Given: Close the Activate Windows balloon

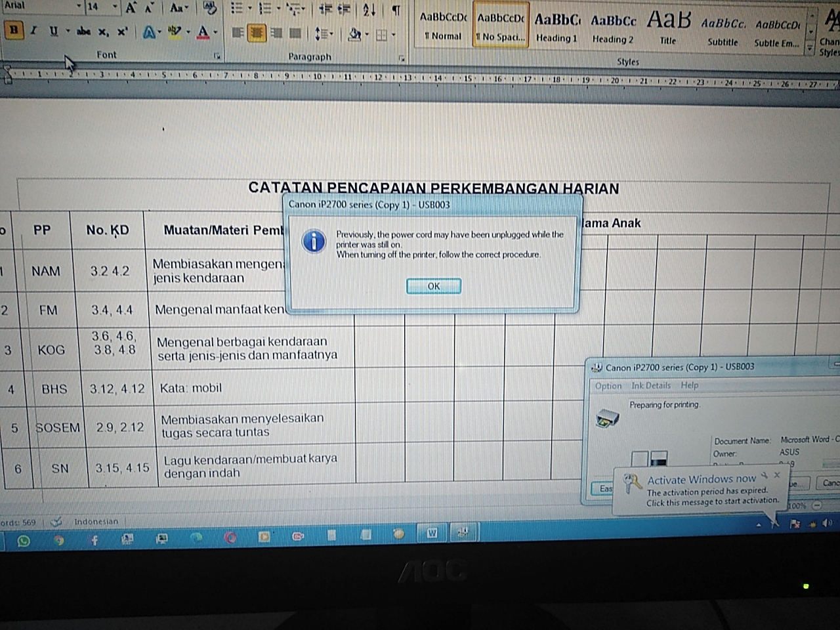Looking at the screenshot, I should coord(777,474).
